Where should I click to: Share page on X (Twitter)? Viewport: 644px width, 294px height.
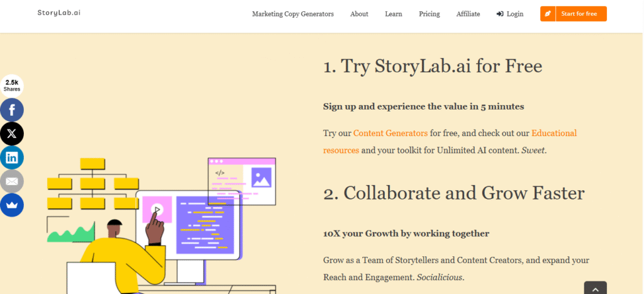pyautogui.click(x=12, y=133)
